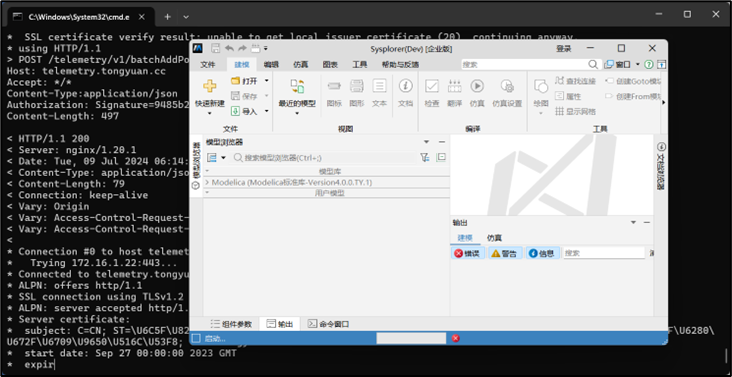
Task: Click the model browser filter icon
Action: [424, 158]
